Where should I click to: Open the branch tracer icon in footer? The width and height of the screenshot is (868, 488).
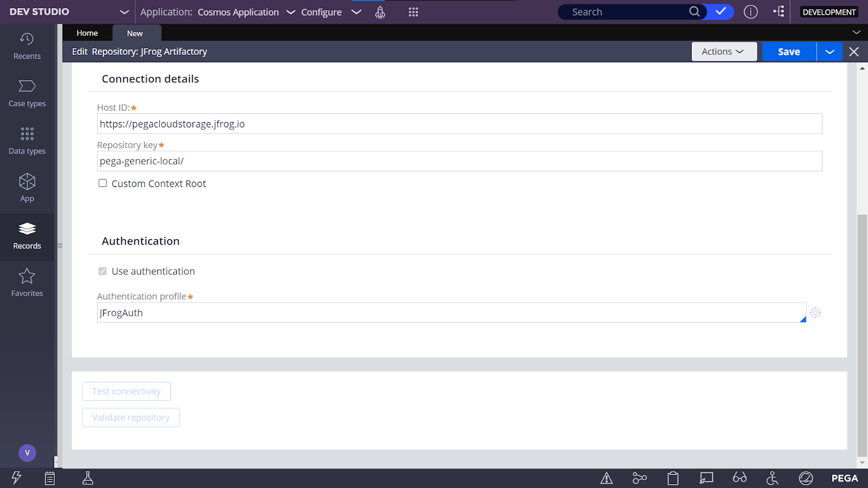coord(640,478)
